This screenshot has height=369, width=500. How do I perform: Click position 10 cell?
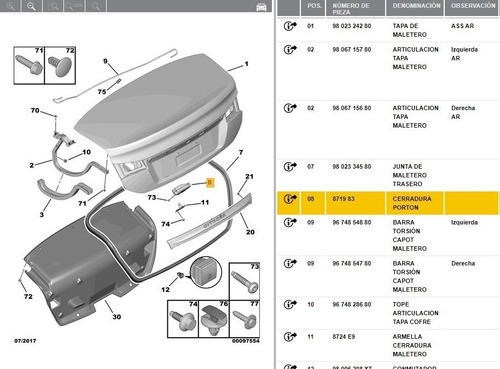pos(310,304)
